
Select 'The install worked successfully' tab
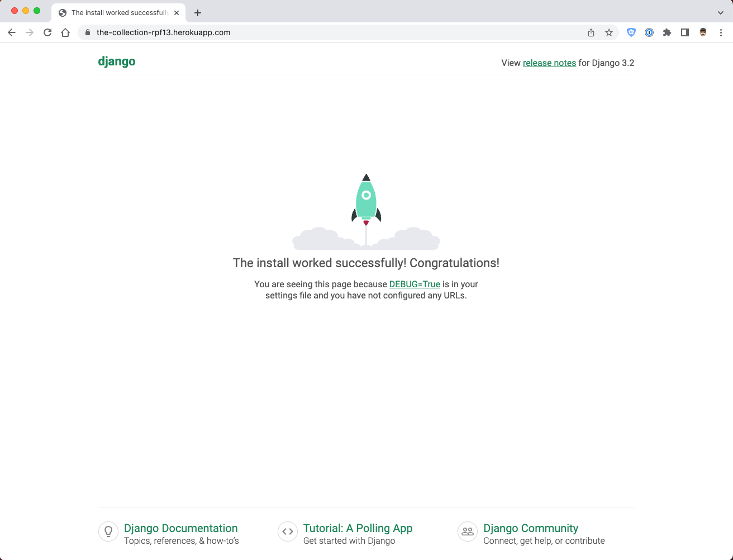(119, 13)
